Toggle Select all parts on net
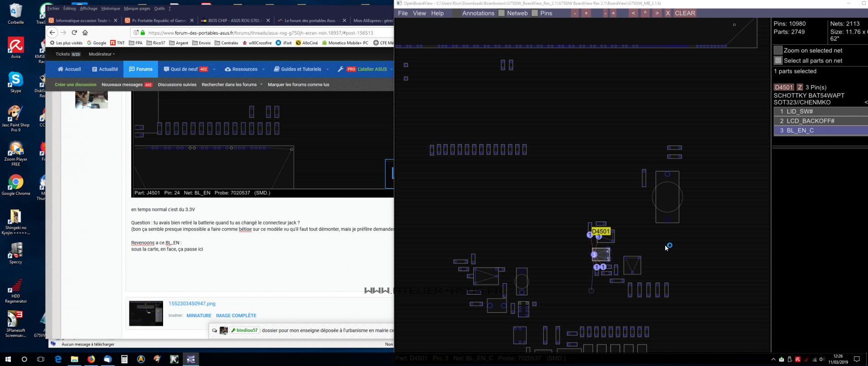 (778, 60)
